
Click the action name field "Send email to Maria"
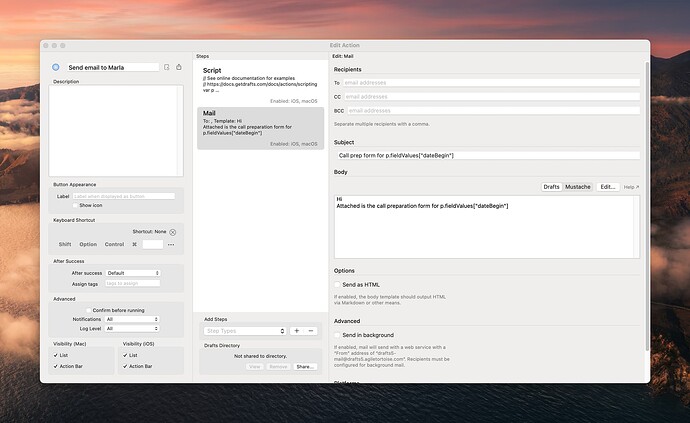[x=113, y=67]
